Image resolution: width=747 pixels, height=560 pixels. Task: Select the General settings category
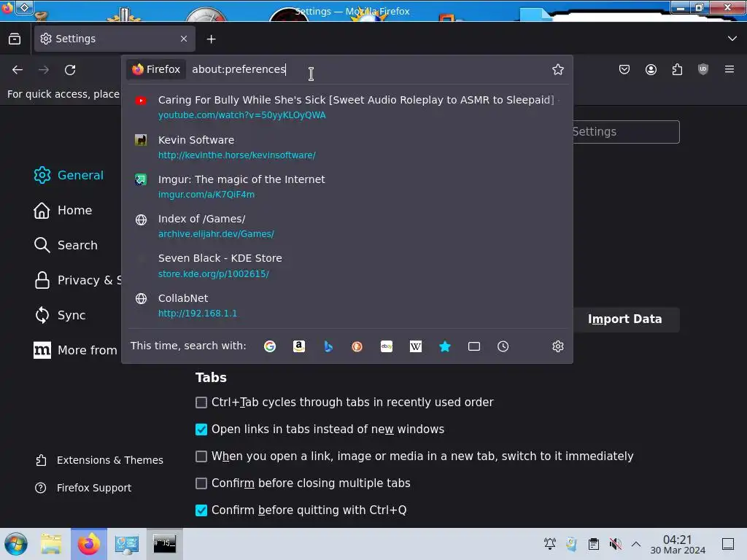tap(69, 175)
